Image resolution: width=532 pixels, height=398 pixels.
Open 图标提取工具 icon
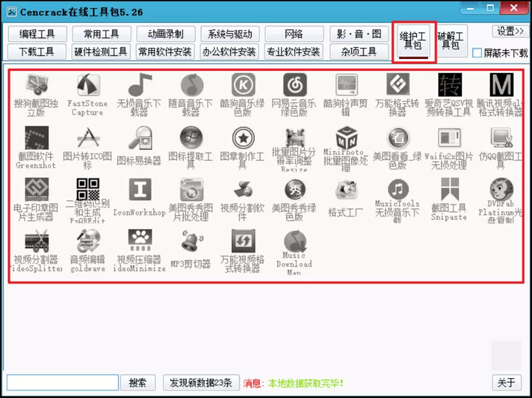(x=191, y=137)
